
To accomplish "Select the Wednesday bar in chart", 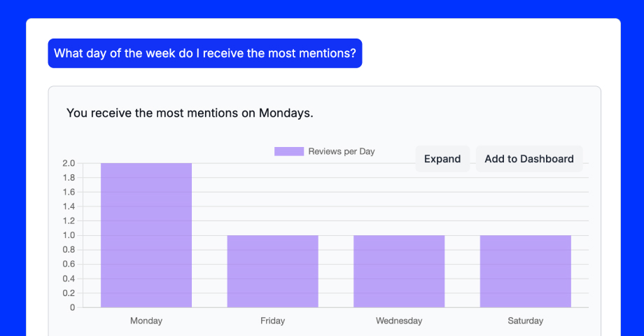I will [x=399, y=271].
